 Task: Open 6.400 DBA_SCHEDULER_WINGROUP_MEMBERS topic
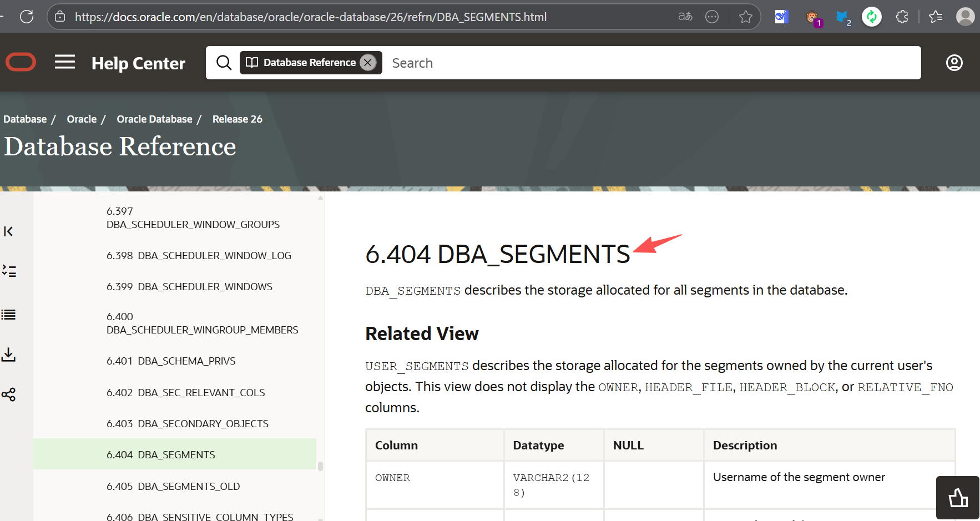tap(202, 323)
